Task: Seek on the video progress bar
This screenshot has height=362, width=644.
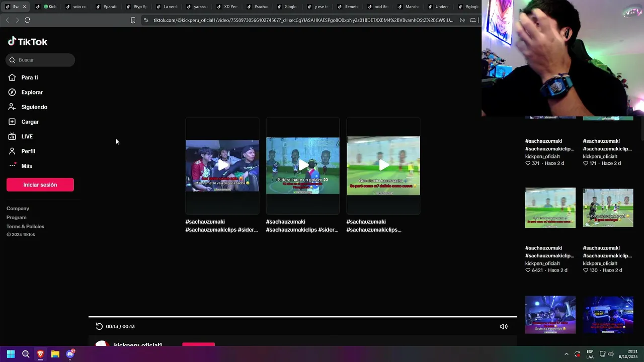Action: tap(303, 317)
